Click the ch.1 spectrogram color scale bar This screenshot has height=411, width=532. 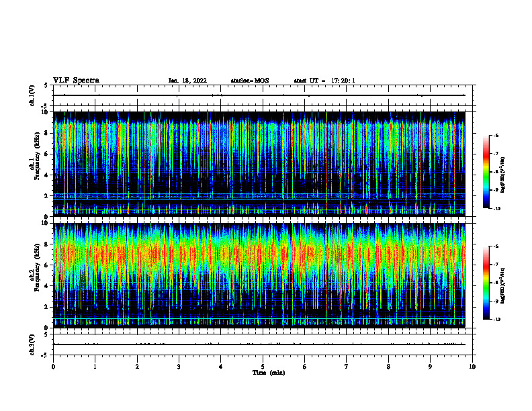pos(486,172)
